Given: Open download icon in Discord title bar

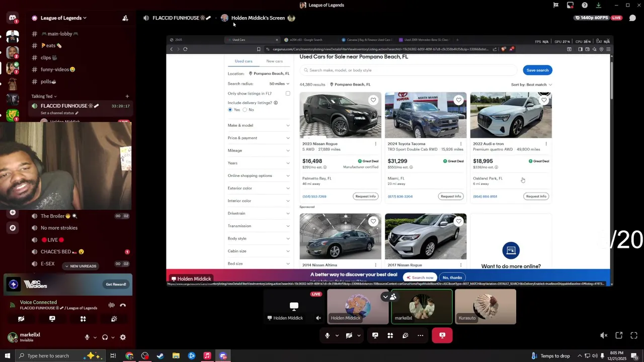Looking at the screenshot, I should [x=598, y=5].
